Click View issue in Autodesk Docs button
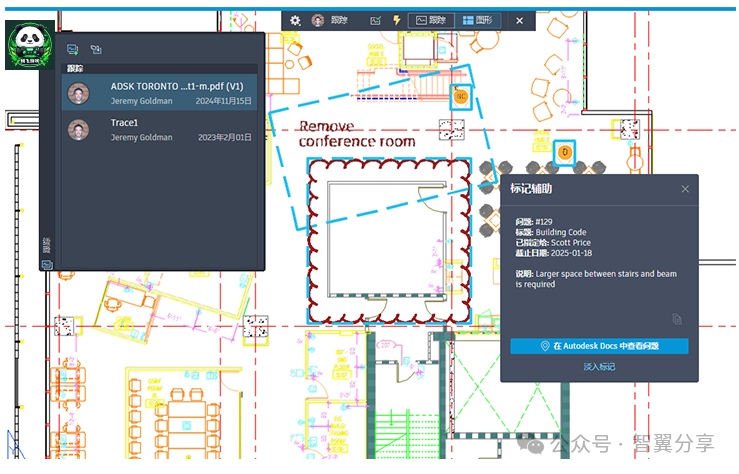The width and height of the screenshot is (739, 474). tap(599, 346)
